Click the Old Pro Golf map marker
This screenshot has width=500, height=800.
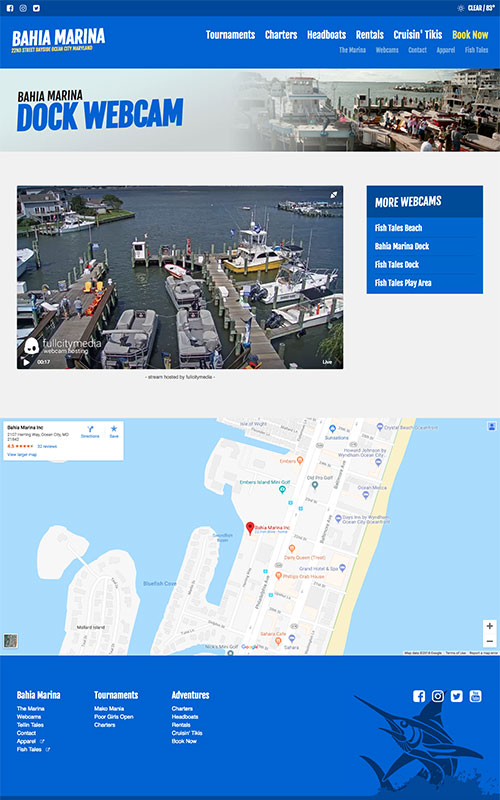coord(315,485)
